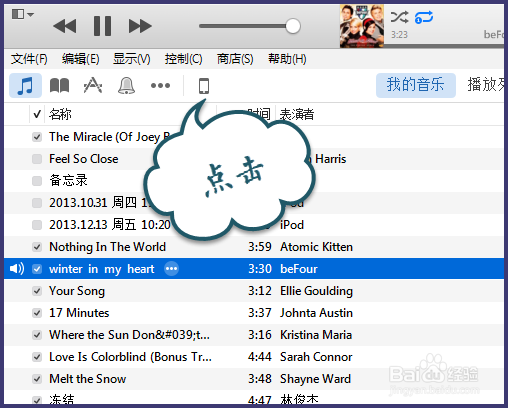Uncheck Where the Sun Don&#039;t... checkbox
Screen dimensions: 508x408
pos(37,335)
